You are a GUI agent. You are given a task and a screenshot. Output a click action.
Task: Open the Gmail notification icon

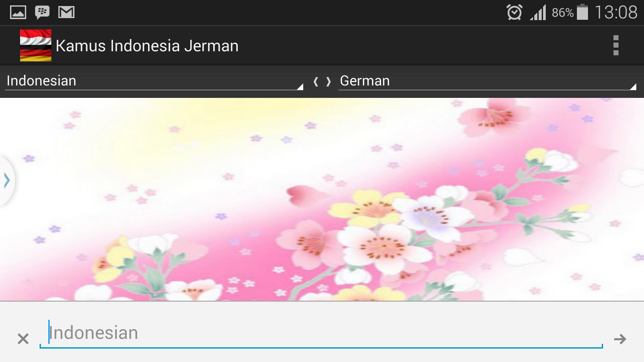click(66, 12)
